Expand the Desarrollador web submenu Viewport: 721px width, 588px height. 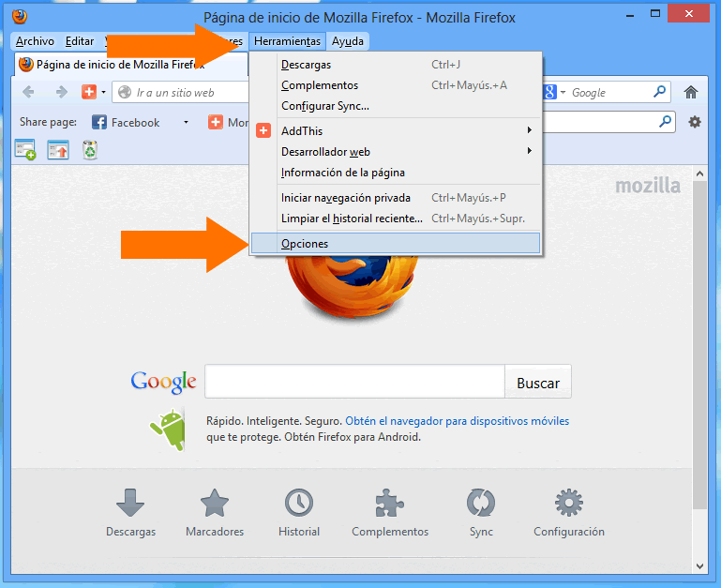point(396,151)
